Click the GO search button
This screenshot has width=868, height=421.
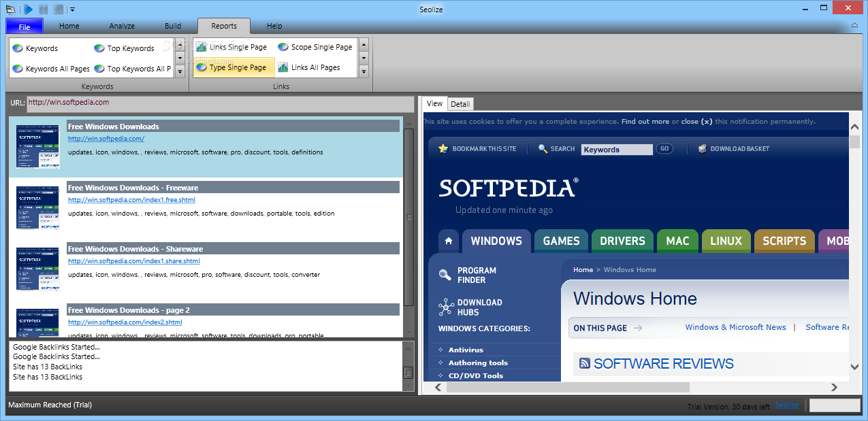click(x=664, y=149)
